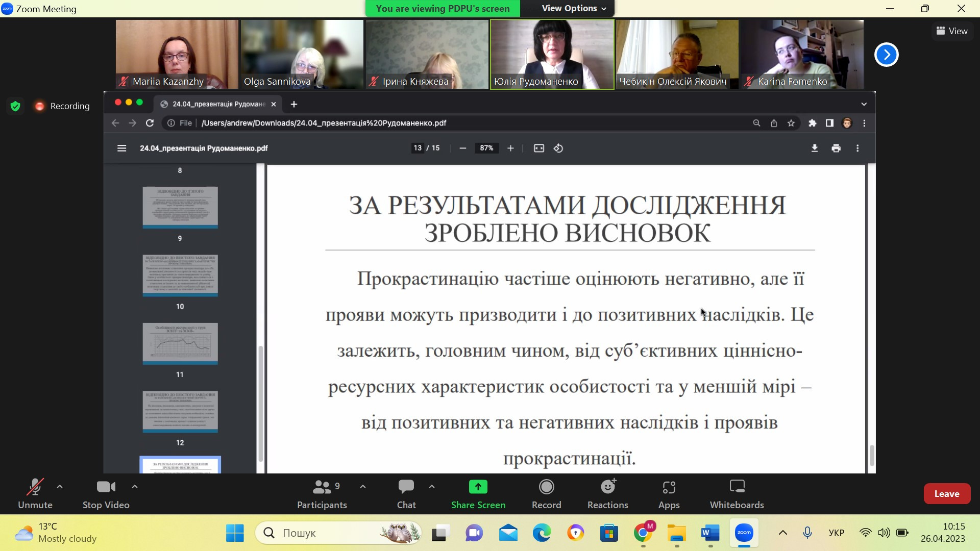
Task: Open the Whiteboards tool
Action: pyautogui.click(x=737, y=493)
